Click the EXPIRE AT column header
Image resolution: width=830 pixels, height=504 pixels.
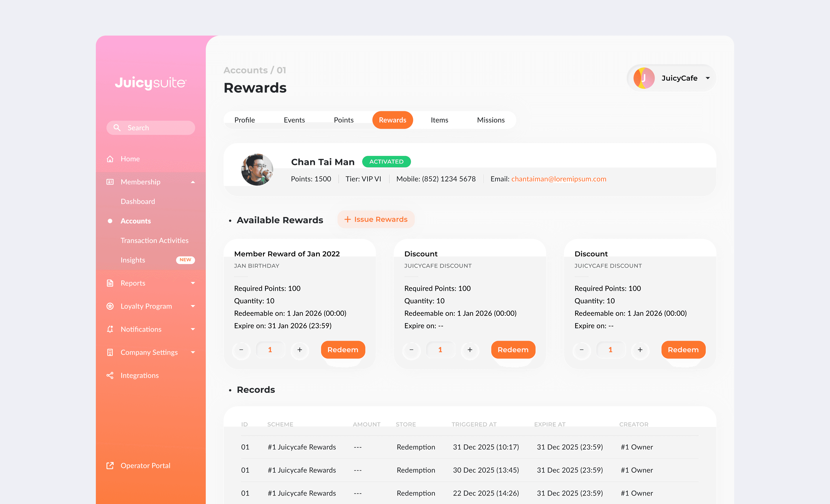[x=550, y=424]
